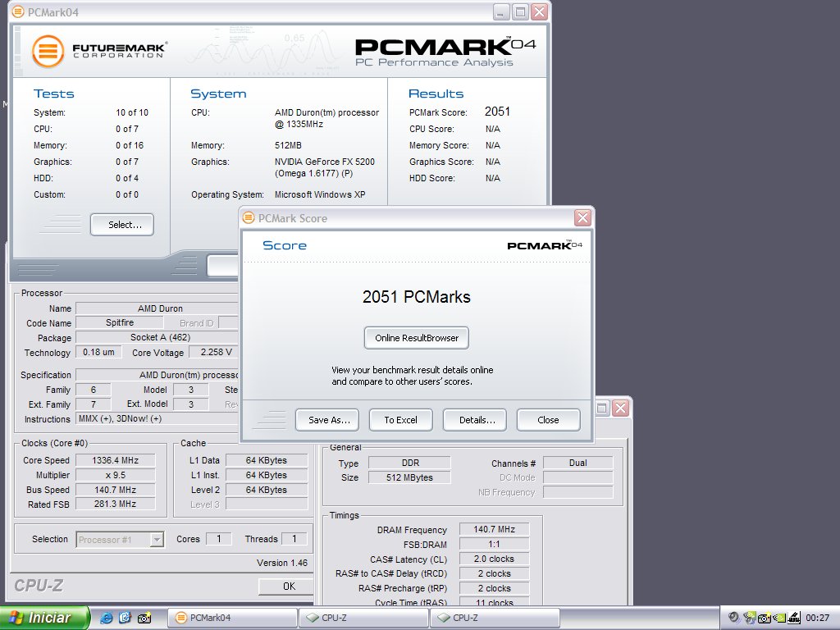Close the CPU-Z memory window
This screenshot has height=630, width=840.
tap(620, 409)
